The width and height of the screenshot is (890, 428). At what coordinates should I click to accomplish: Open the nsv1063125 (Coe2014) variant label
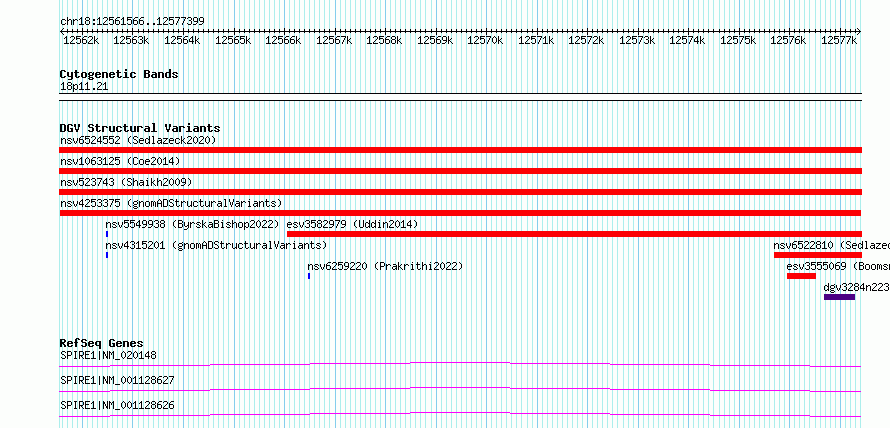pyautogui.click(x=120, y=162)
